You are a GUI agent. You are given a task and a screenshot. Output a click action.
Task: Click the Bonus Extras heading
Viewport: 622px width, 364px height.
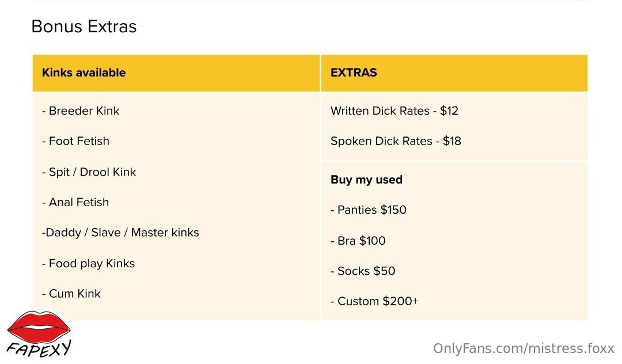click(x=84, y=26)
